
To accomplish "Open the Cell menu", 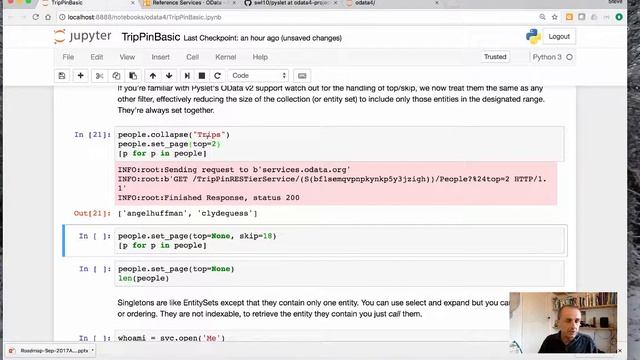I will pos(192,57).
